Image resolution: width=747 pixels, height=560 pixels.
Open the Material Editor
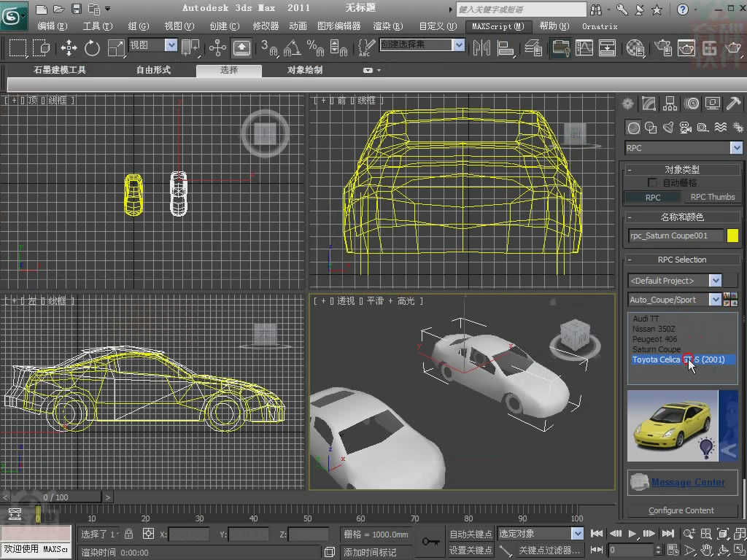point(635,47)
